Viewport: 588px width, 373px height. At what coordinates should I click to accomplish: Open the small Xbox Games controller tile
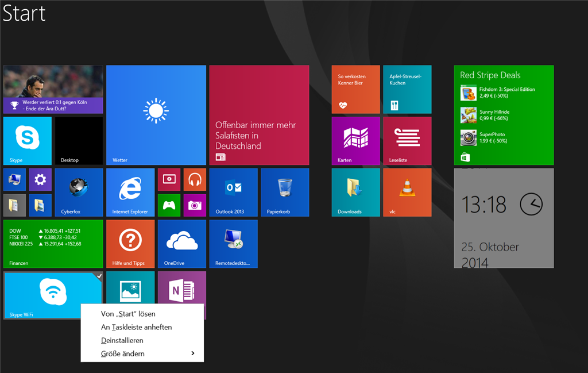169,205
